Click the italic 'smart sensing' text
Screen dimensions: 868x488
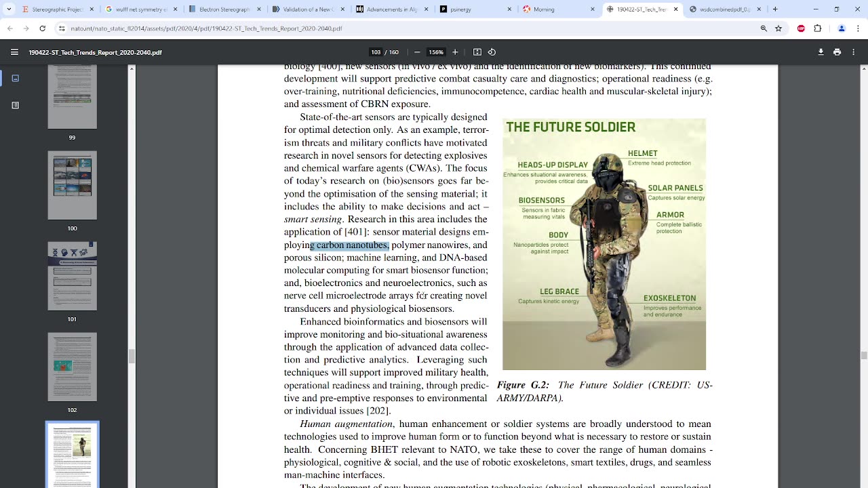coord(313,219)
